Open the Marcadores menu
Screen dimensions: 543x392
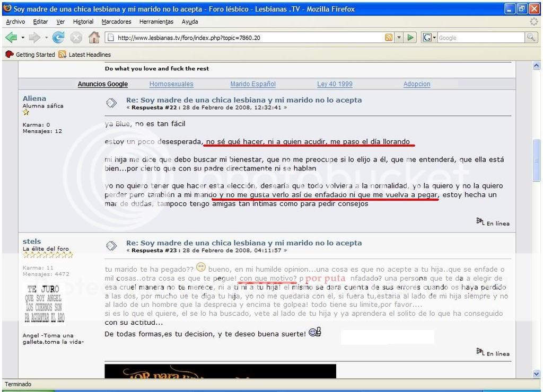click(x=116, y=22)
